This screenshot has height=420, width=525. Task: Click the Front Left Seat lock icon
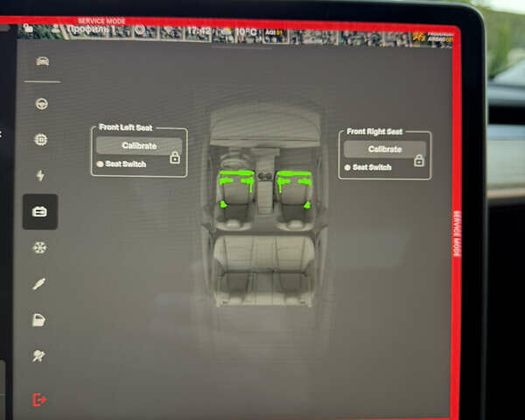(x=175, y=158)
